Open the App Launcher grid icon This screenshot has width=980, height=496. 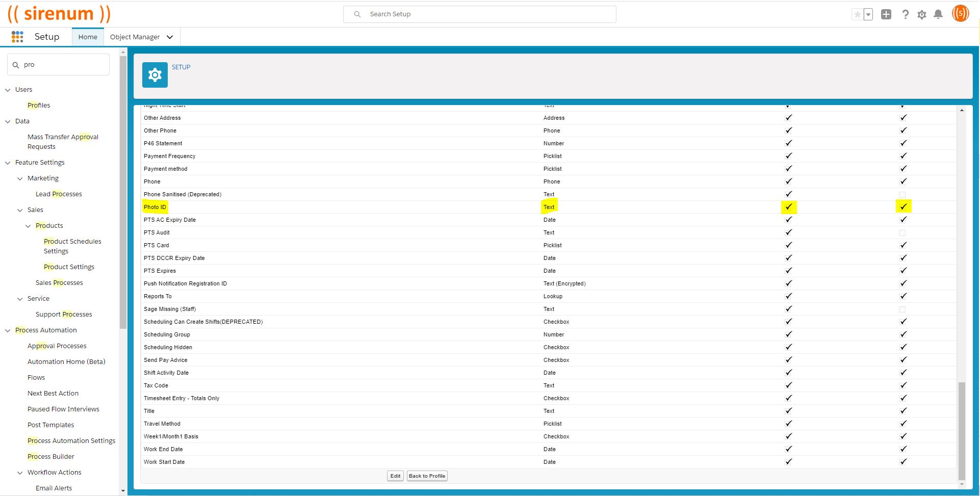(17, 37)
